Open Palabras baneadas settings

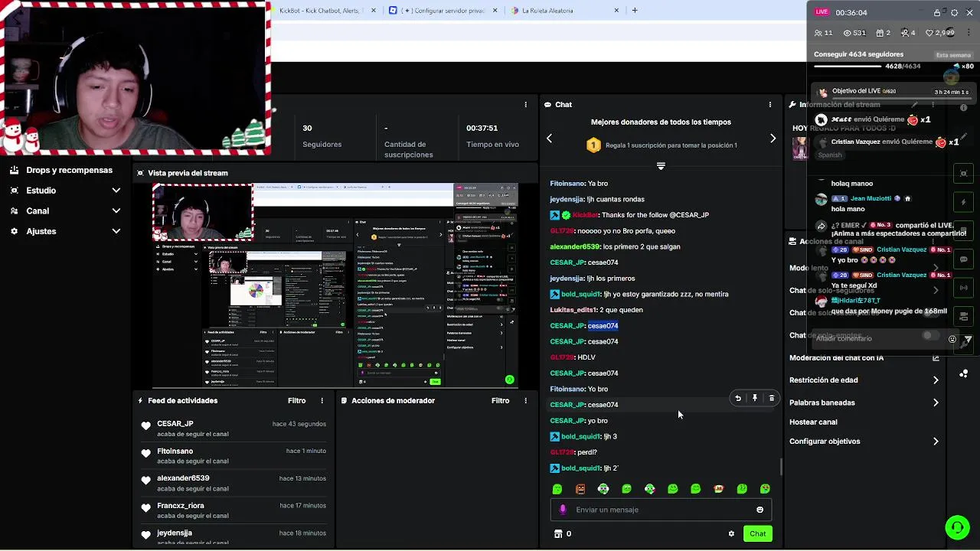pyautogui.click(x=864, y=403)
